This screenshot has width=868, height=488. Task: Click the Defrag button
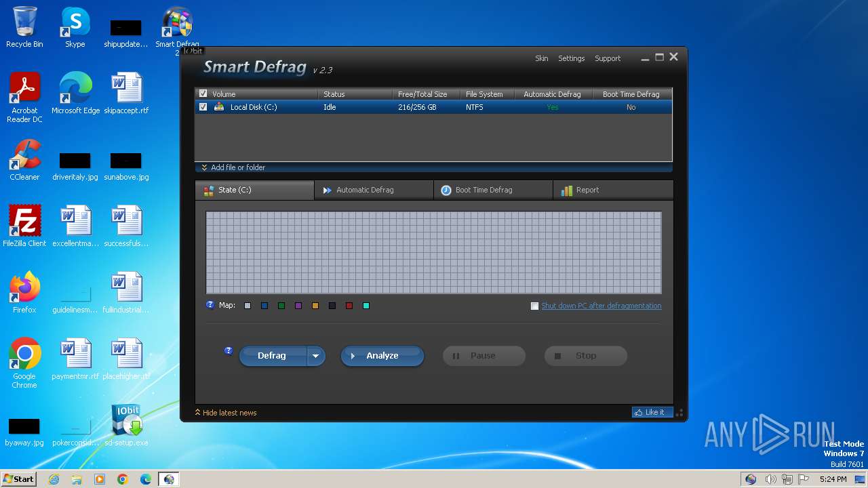pyautogui.click(x=273, y=356)
